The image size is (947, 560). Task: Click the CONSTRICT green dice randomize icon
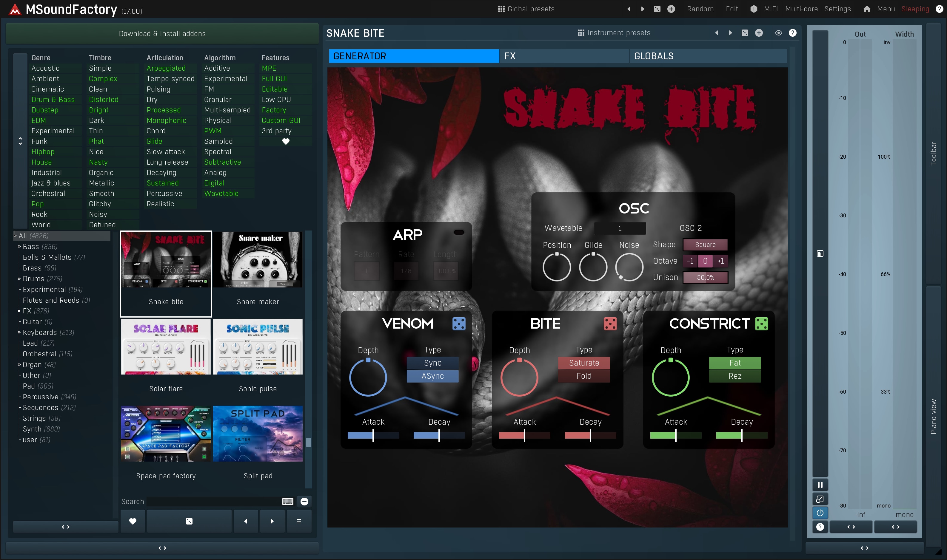[761, 324]
